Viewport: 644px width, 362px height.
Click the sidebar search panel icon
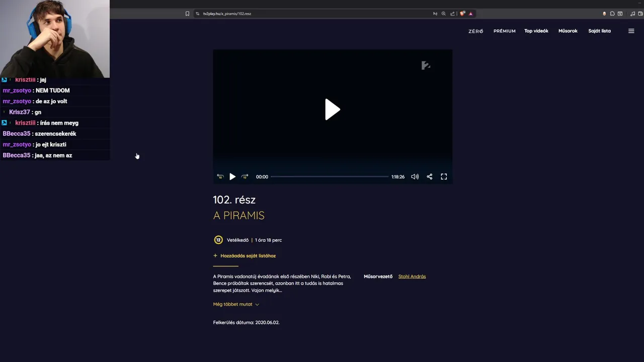pos(620,14)
